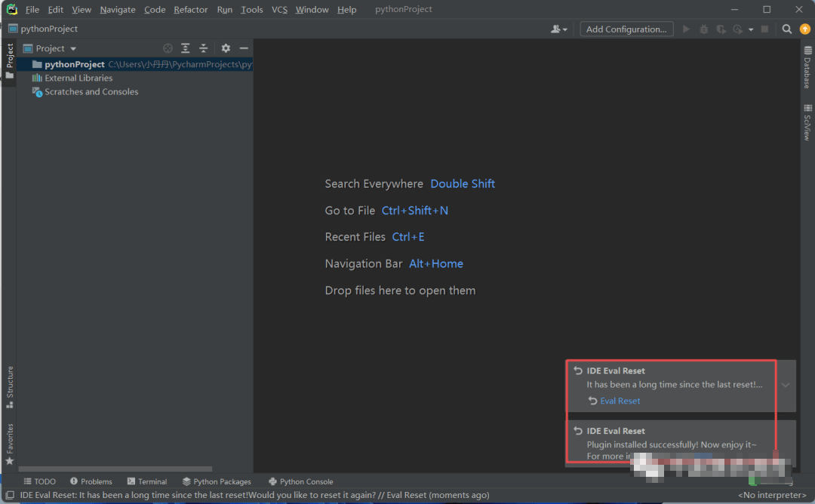Click the Eval Reset link in notification
The height and width of the screenshot is (504, 815).
pyautogui.click(x=620, y=401)
